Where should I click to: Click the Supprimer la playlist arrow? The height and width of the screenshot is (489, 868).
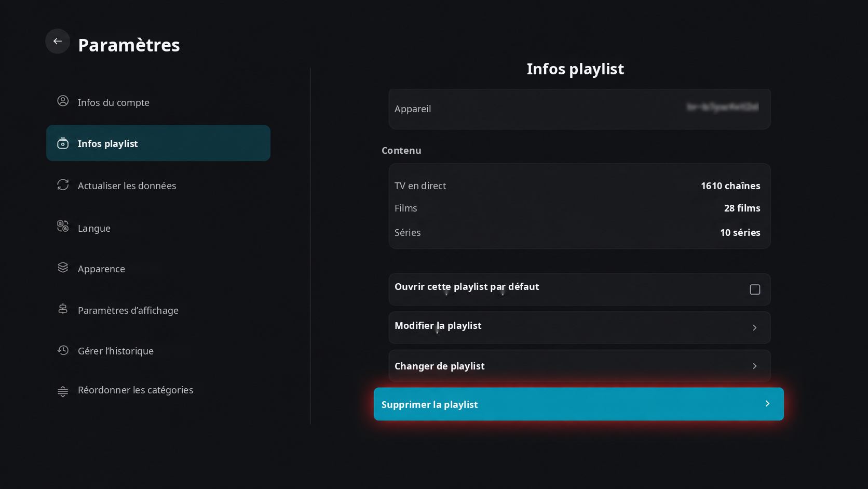[x=767, y=404]
